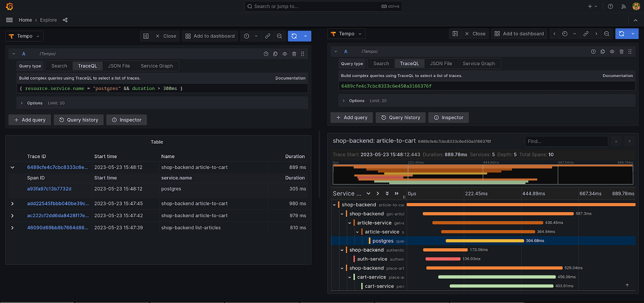Delete query A with the trash icon
The image size is (644, 303).
[294, 54]
